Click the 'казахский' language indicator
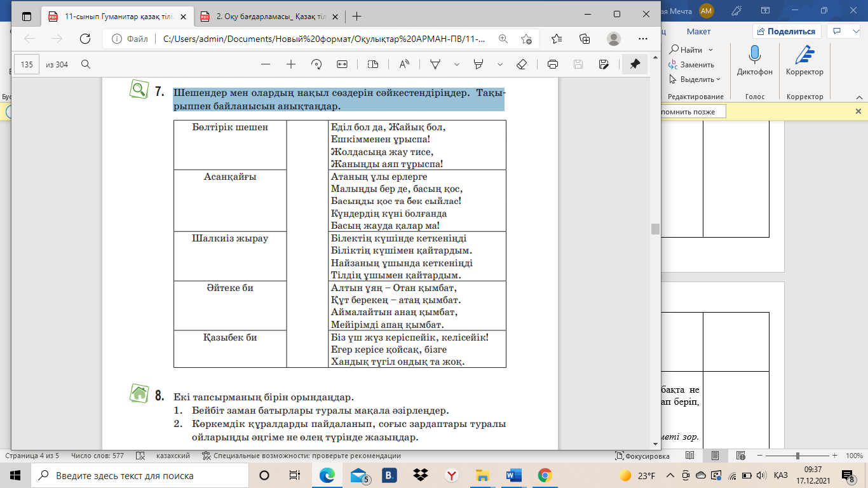868x488 pixels. pos(173,456)
